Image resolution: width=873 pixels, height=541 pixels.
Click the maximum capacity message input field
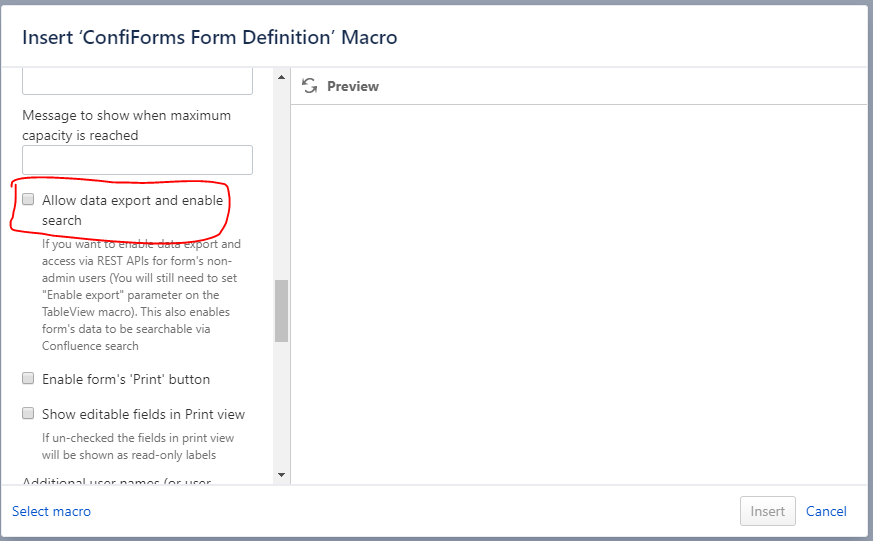point(138,160)
